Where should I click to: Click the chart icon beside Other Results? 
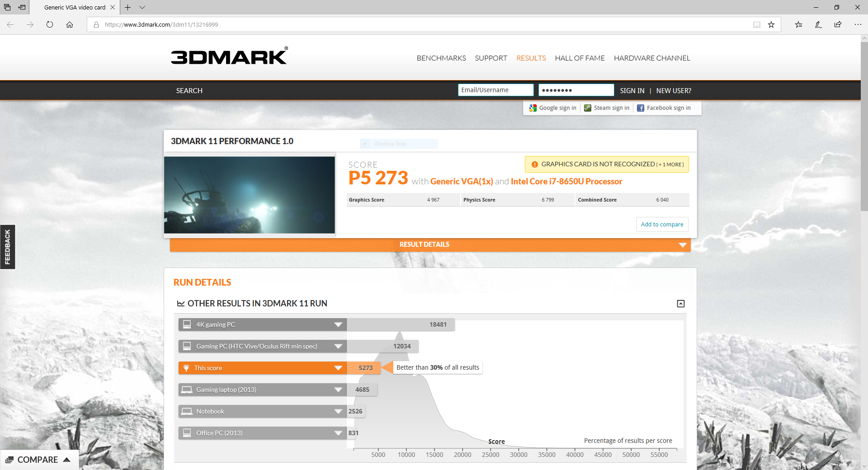[181, 304]
